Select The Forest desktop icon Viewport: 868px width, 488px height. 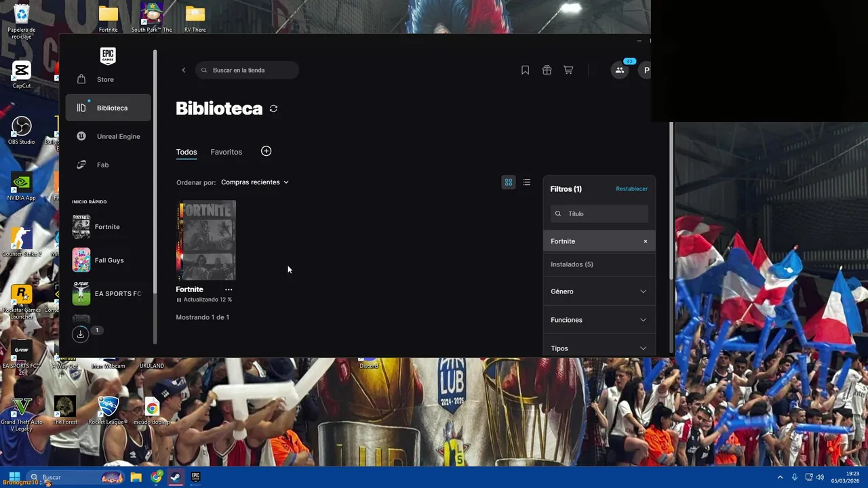pos(65,410)
